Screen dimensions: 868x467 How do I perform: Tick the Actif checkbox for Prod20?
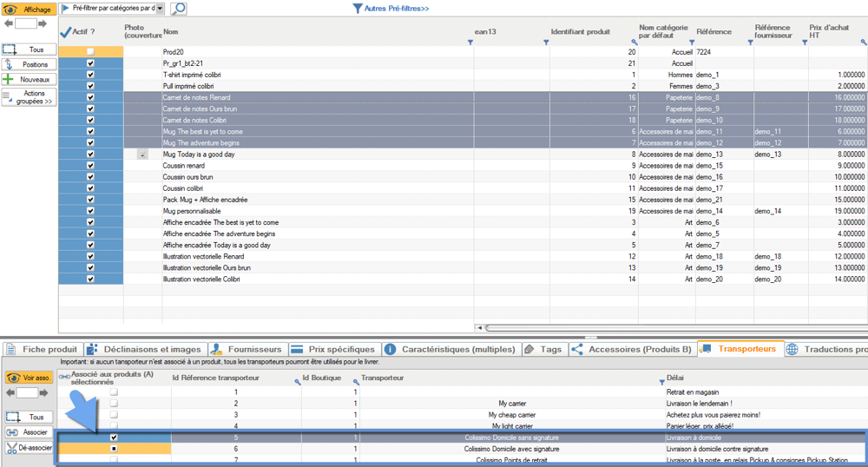pyautogui.click(x=90, y=52)
